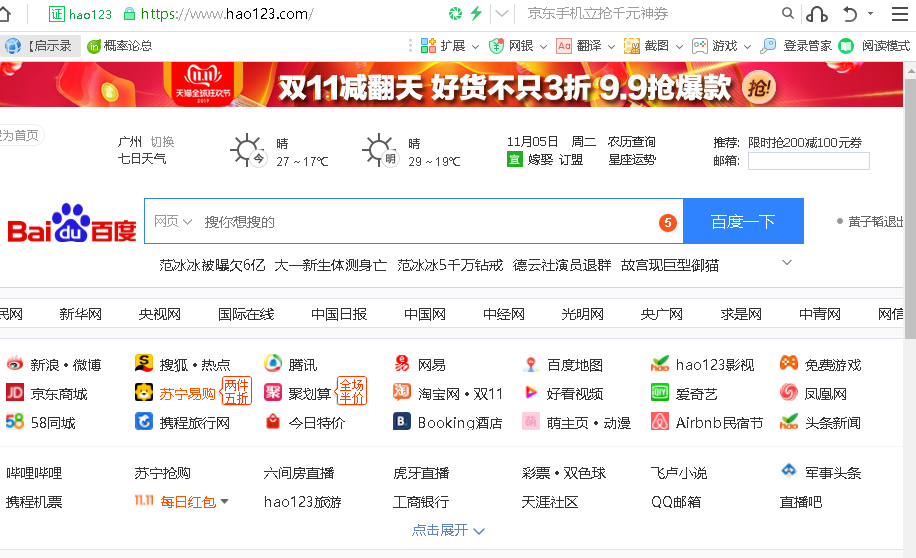Click the Baidu search input field
The width and height of the screenshot is (916, 558).
coord(414,221)
